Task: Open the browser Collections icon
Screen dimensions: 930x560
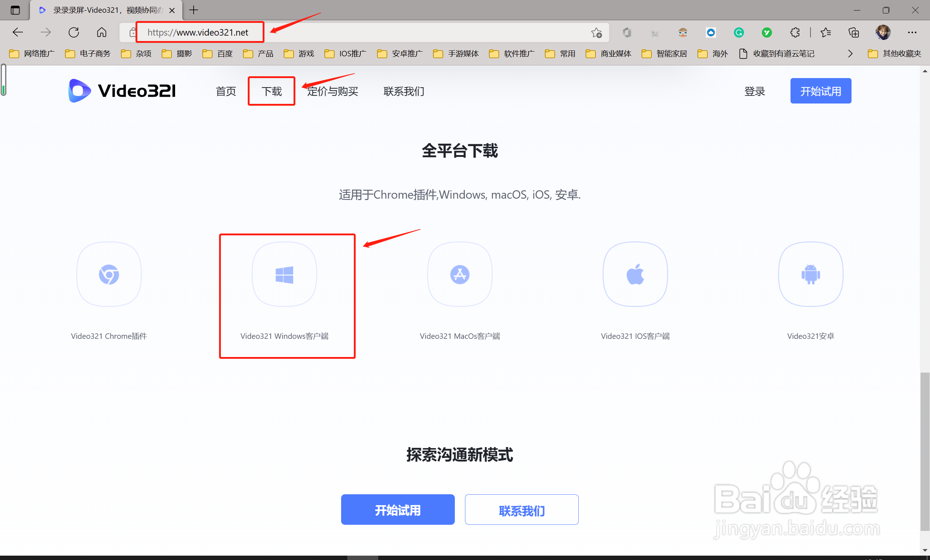Action: tap(853, 33)
